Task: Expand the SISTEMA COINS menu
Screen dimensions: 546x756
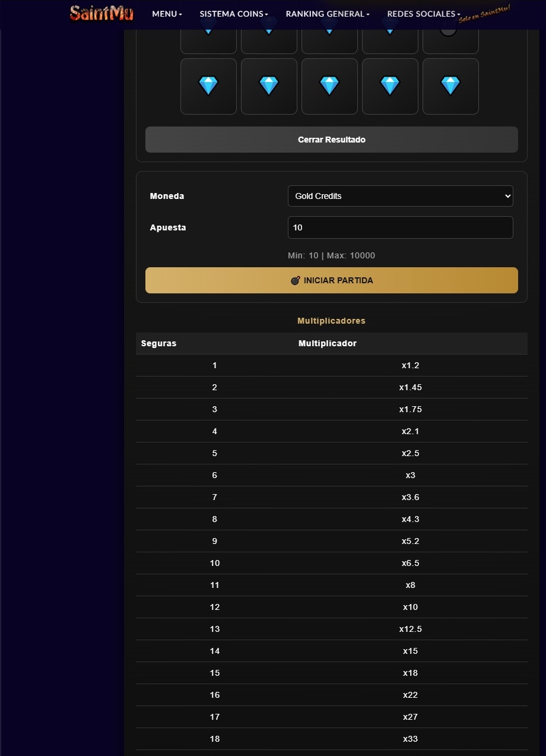Action: click(234, 14)
